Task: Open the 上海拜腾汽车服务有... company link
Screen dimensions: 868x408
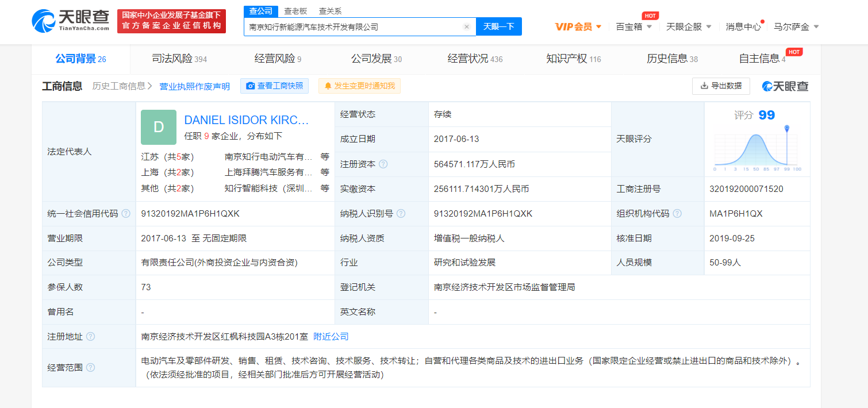Action: coord(268,172)
